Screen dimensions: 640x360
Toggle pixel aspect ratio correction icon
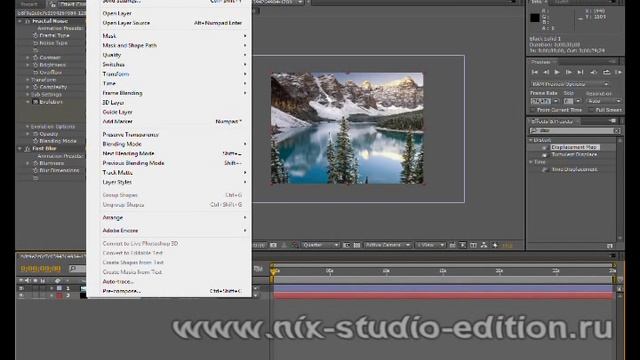452,245
